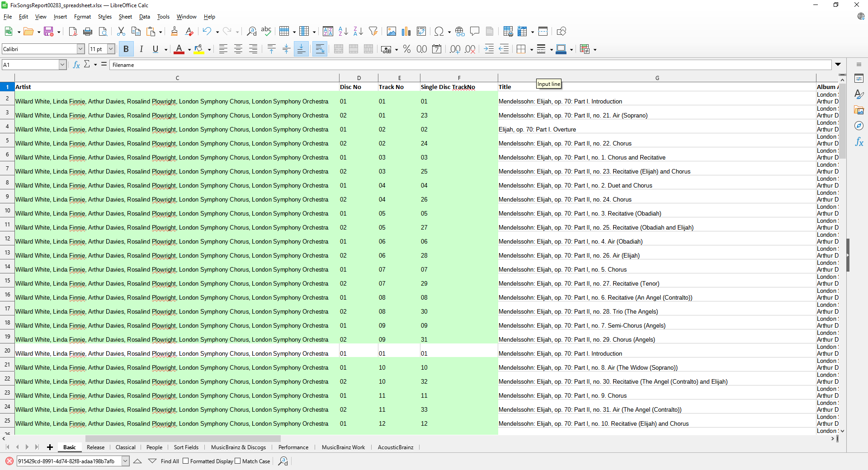Apply the yellow background color swatch
This screenshot has height=470, width=868.
coord(198,49)
